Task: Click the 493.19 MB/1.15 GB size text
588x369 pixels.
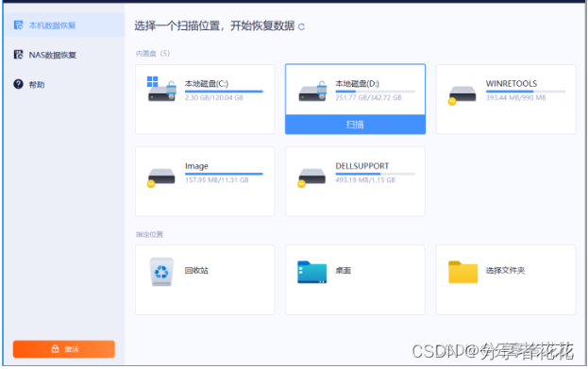Action: pos(365,180)
